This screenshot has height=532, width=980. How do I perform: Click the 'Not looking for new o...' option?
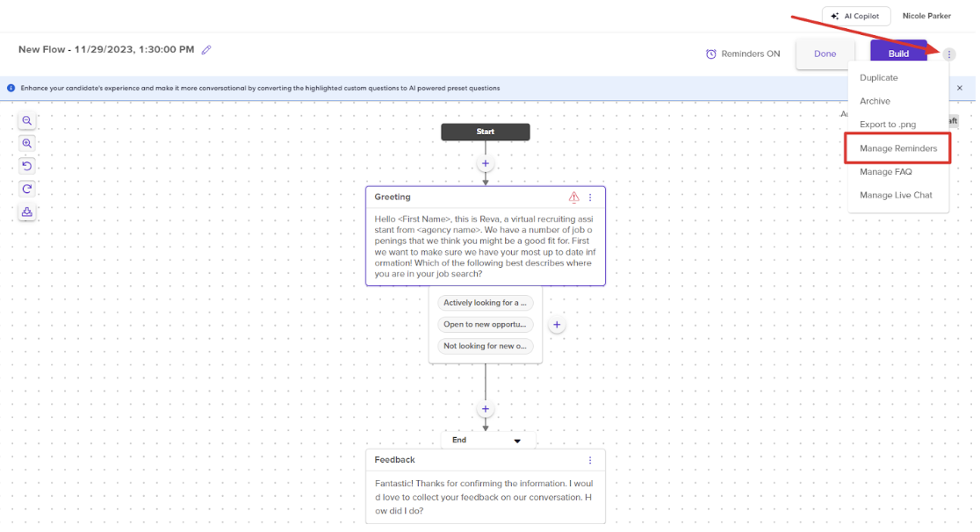point(485,346)
